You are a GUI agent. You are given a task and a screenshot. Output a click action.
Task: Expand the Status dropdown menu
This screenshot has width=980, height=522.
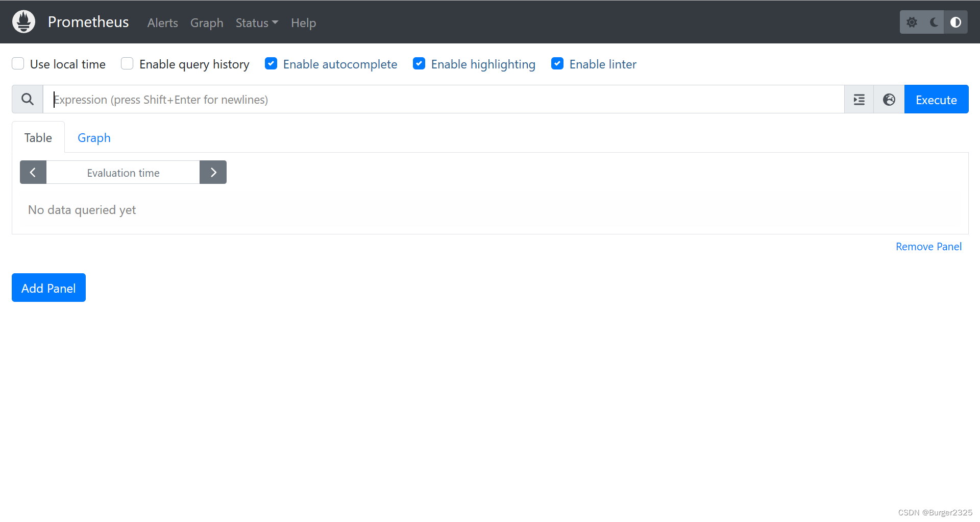[x=257, y=23]
